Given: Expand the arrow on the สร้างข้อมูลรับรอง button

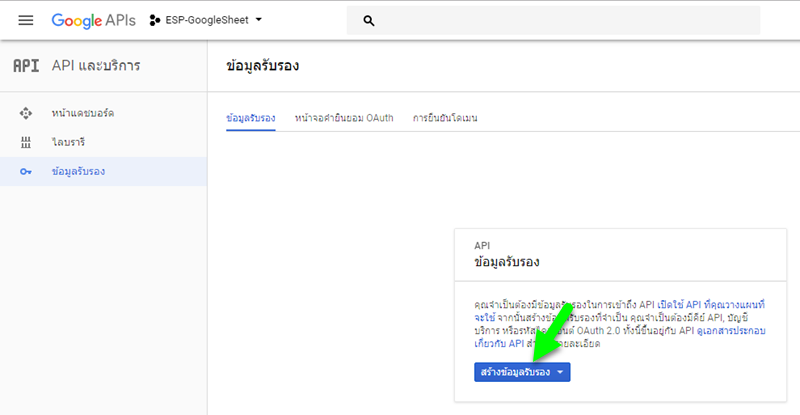Looking at the screenshot, I should pos(562,372).
